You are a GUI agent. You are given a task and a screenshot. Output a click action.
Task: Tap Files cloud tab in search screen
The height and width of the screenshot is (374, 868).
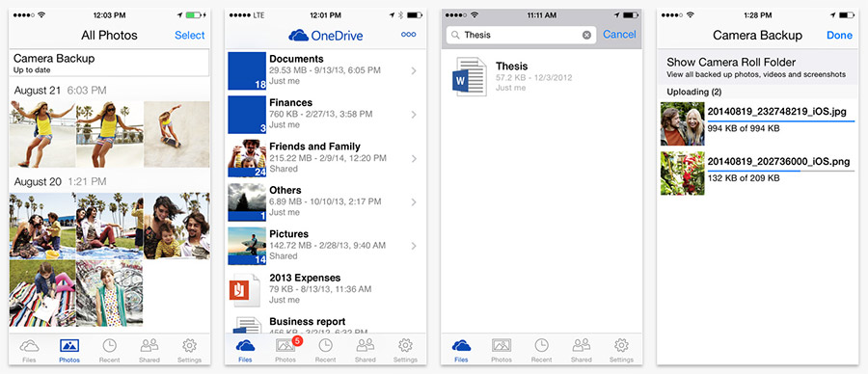tap(461, 351)
